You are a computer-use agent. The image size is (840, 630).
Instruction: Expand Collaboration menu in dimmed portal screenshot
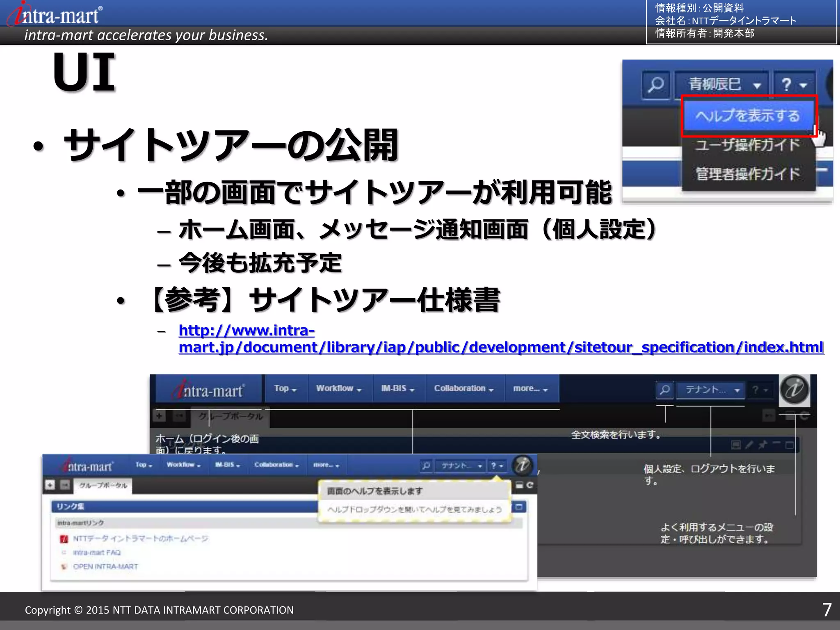464,388
